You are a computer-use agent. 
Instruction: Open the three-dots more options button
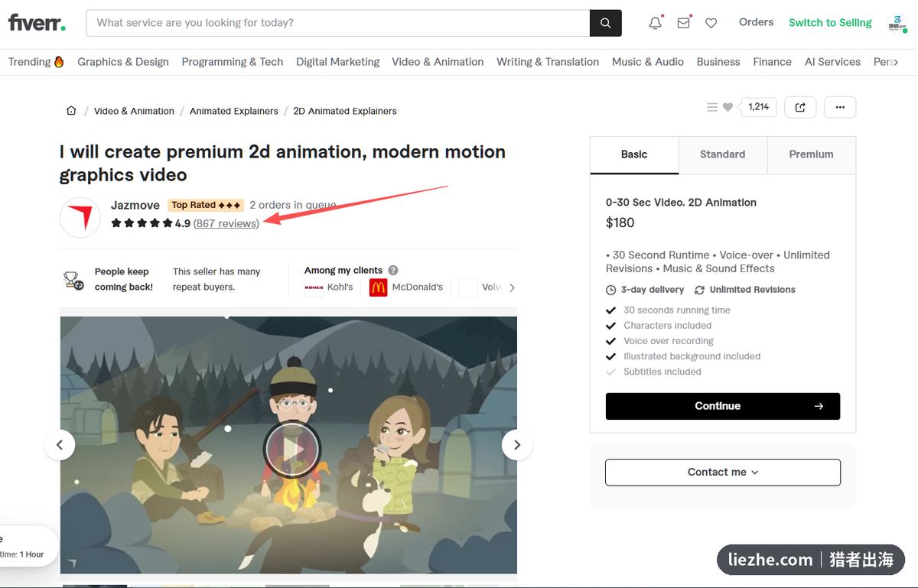[840, 107]
